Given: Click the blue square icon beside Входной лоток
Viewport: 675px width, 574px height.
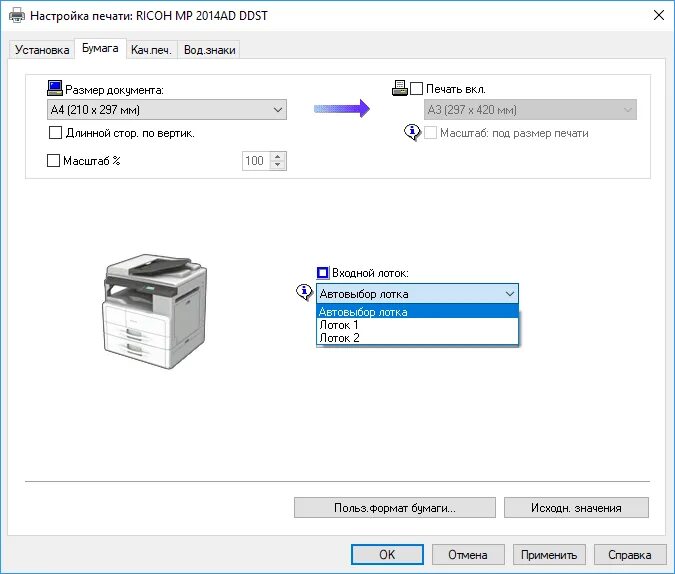Looking at the screenshot, I should pos(322,273).
